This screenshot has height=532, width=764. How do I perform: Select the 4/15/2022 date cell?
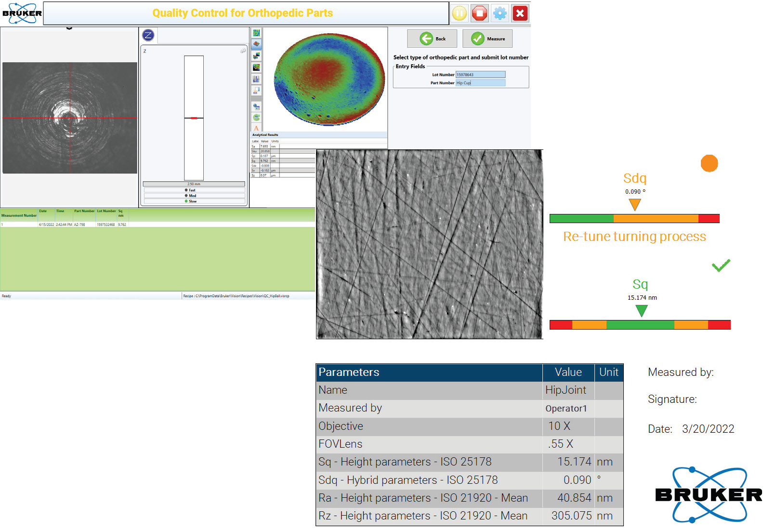pos(46,225)
